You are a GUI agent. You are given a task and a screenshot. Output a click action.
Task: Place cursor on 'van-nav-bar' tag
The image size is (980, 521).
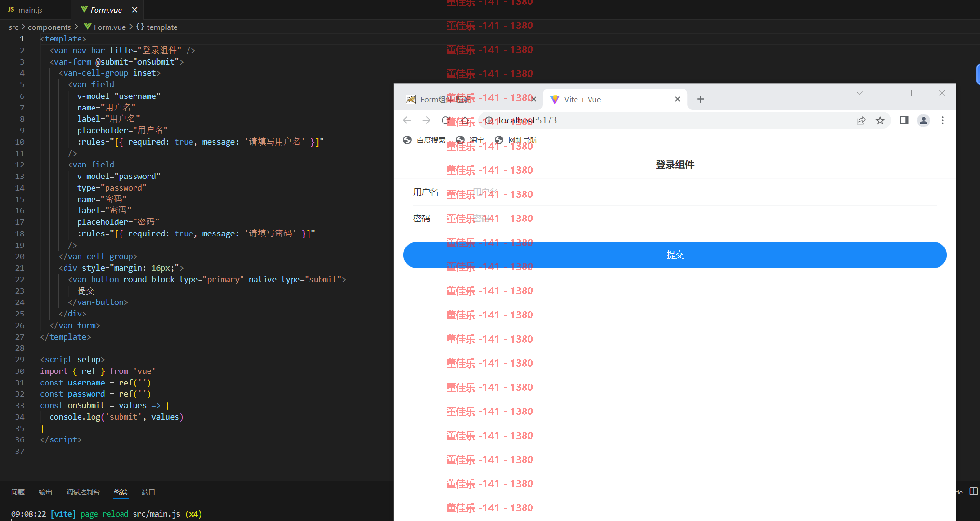click(x=79, y=50)
